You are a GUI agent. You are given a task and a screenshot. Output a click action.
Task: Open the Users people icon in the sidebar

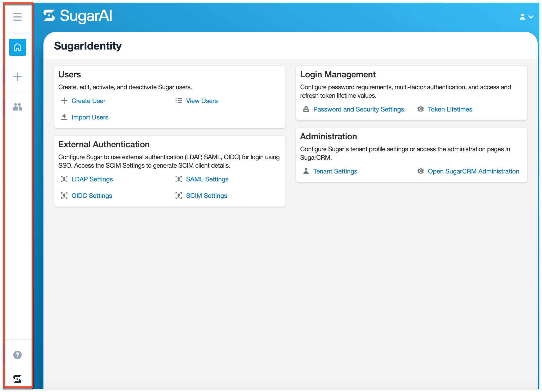(17, 107)
